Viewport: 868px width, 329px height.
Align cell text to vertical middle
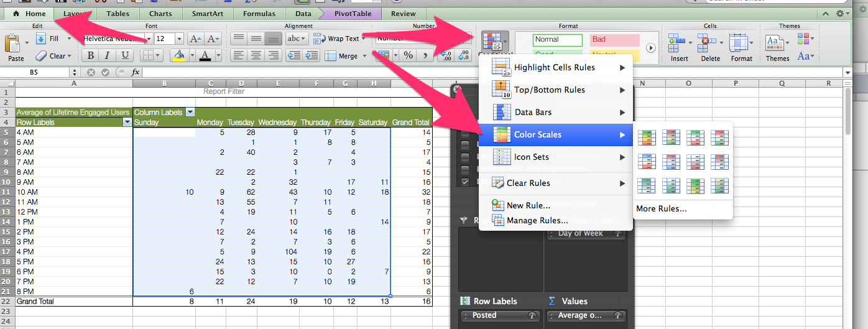click(255, 39)
